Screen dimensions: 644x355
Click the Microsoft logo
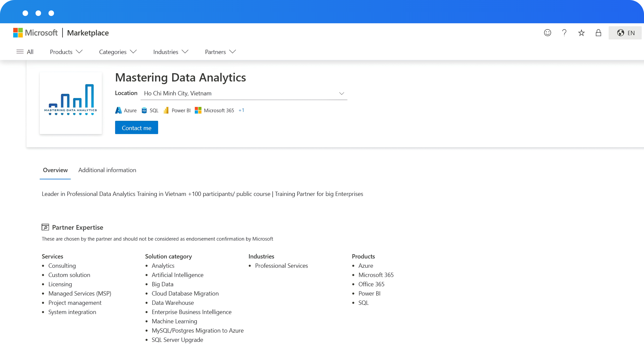(x=35, y=33)
